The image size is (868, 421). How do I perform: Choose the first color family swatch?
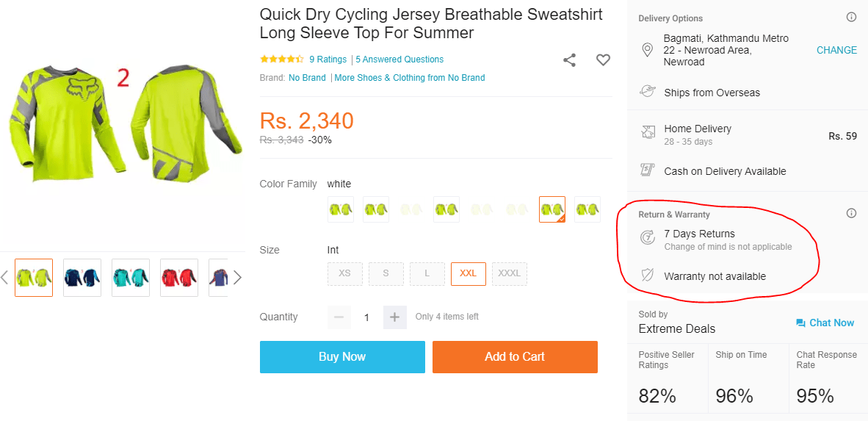tap(341, 210)
